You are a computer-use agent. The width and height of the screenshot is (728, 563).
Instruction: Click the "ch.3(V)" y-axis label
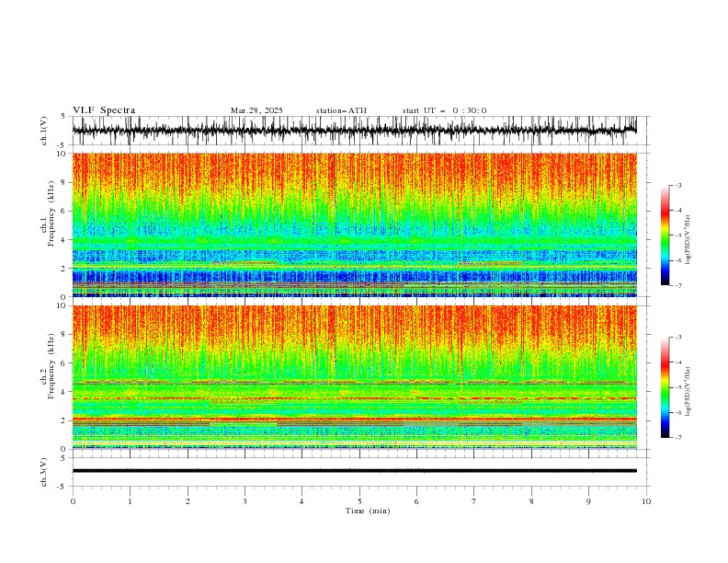click(x=44, y=472)
